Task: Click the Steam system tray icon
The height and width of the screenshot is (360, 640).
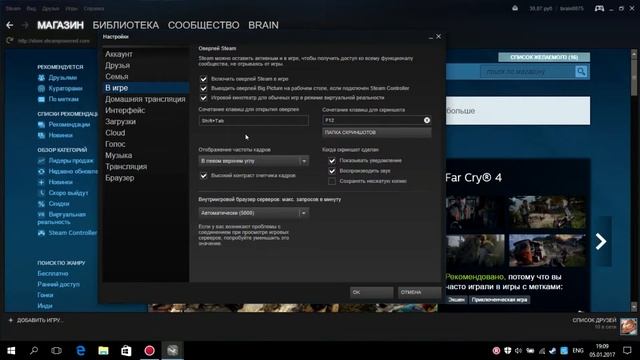Action: click(552, 351)
